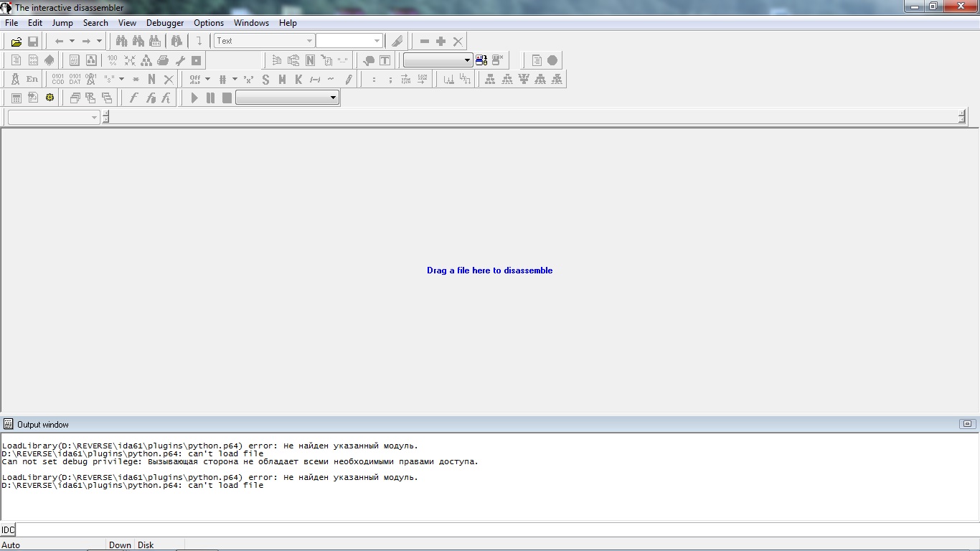Click the binoculars search icon

coord(121,42)
